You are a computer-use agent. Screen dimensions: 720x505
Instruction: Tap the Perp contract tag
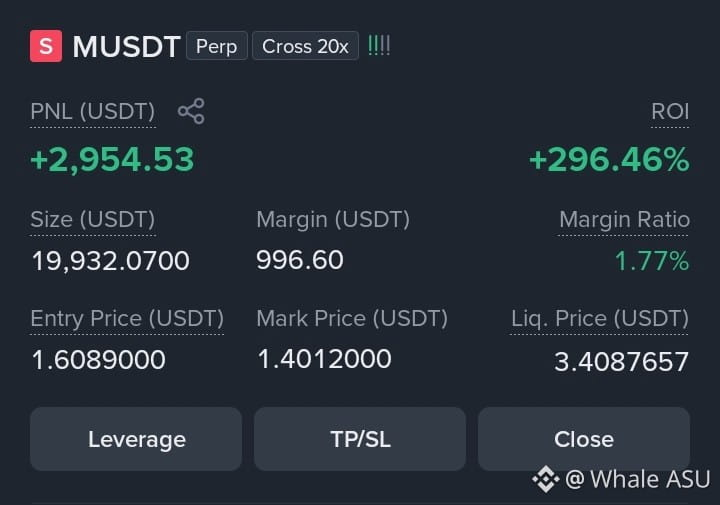tap(217, 46)
